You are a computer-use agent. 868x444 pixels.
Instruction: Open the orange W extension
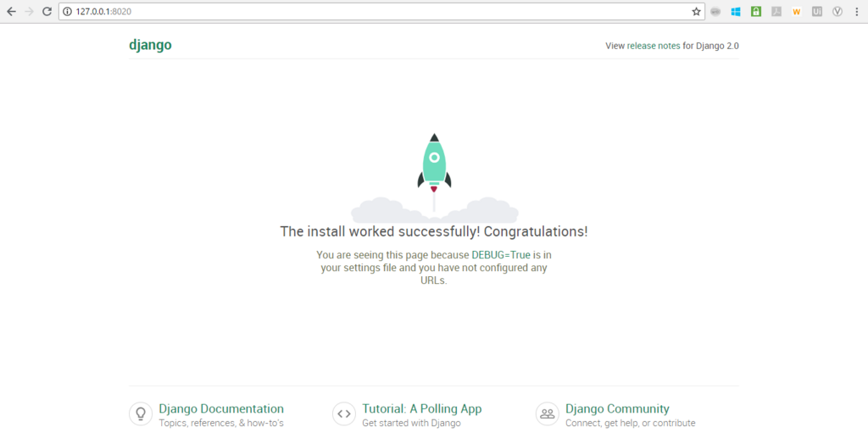pyautogui.click(x=797, y=12)
